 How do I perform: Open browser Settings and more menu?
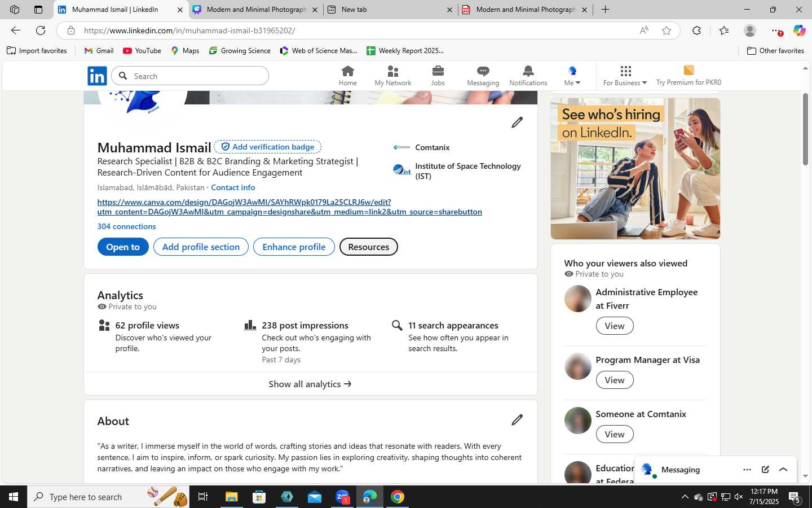click(775, 30)
